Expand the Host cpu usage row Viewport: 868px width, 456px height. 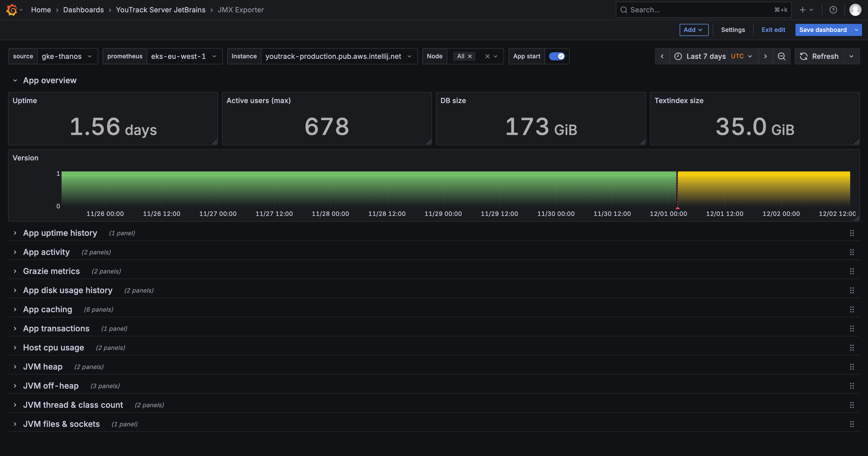(15, 348)
